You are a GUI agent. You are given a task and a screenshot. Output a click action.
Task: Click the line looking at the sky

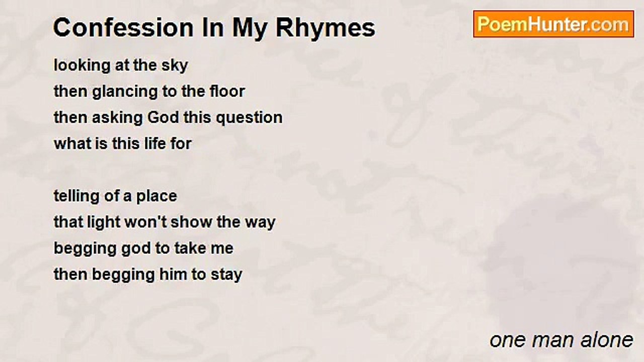[x=121, y=66]
